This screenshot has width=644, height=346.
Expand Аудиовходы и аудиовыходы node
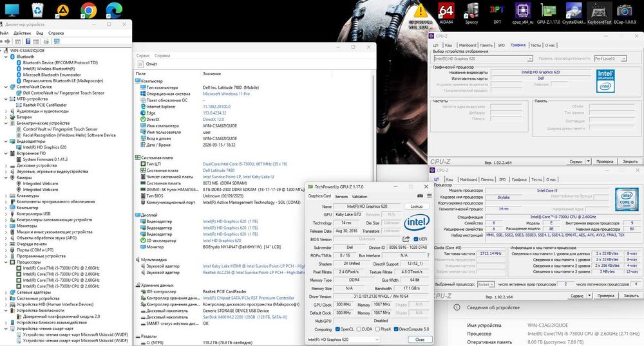[x=6, y=111]
